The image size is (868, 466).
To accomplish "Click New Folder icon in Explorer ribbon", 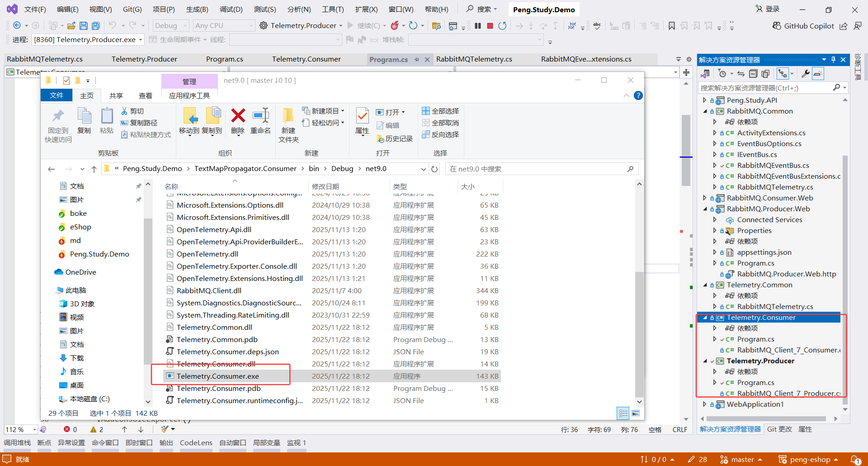I will point(288,116).
